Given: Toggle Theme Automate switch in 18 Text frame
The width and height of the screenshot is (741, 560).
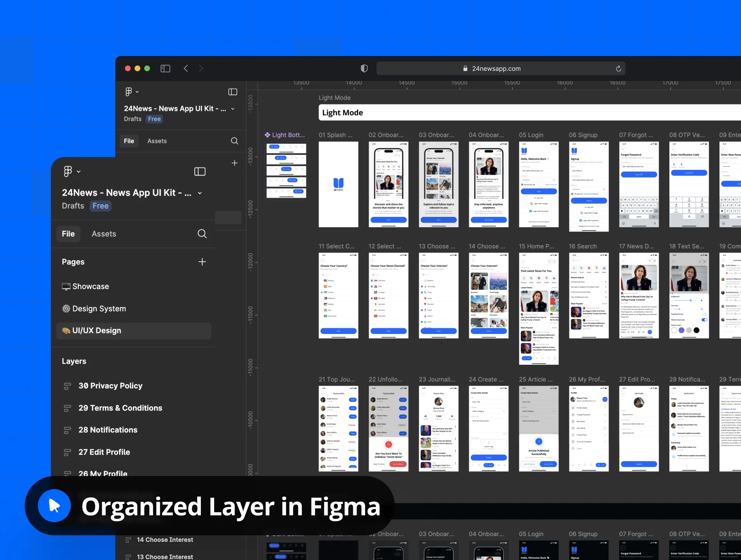Looking at the screenshot, I should click(704, 320).
